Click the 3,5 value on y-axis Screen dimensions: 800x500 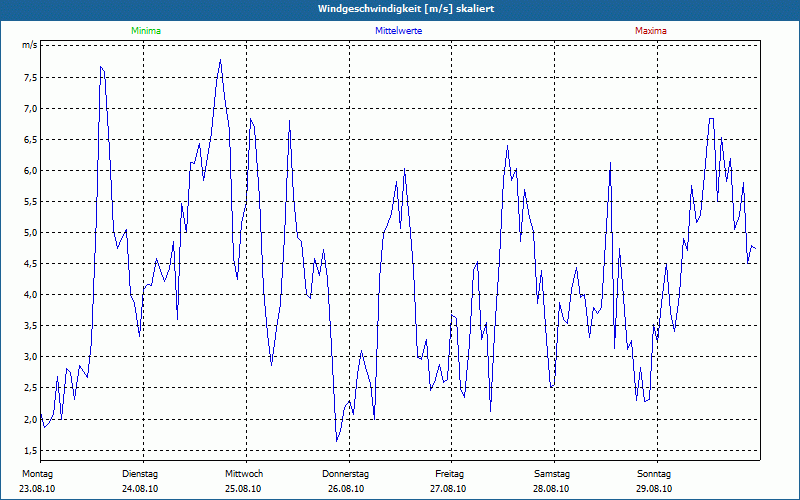(30, 326)
